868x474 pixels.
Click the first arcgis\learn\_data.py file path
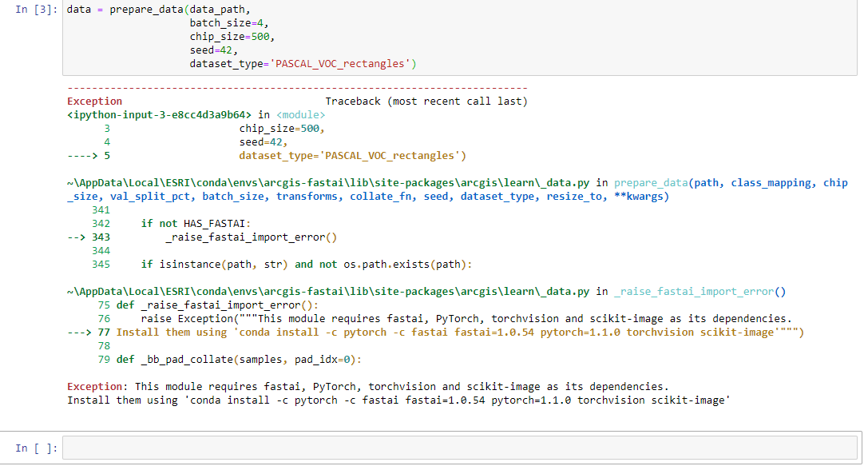click(x=328, y=183)
